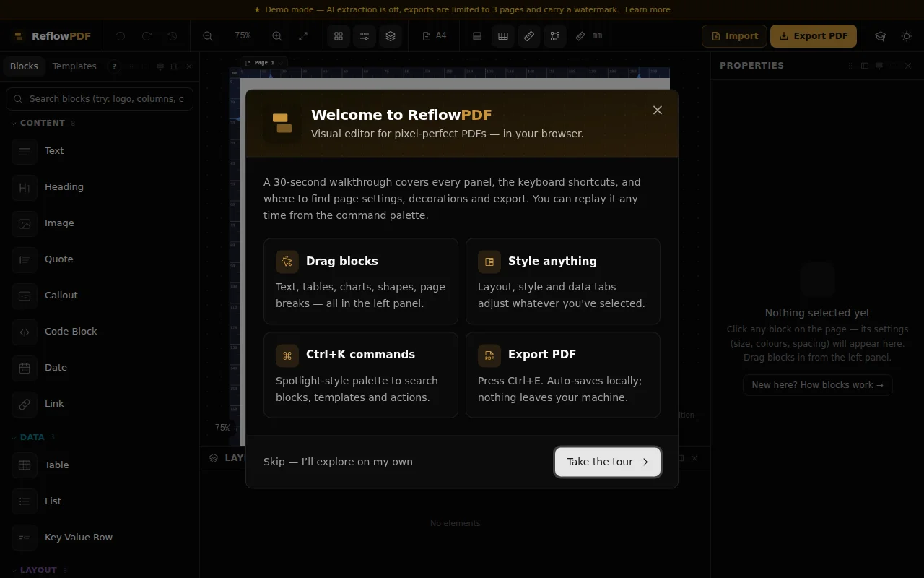This screenshot has width=924, height=578.
Task: Close the Layers panel at bottom
Action: point(694,458)
